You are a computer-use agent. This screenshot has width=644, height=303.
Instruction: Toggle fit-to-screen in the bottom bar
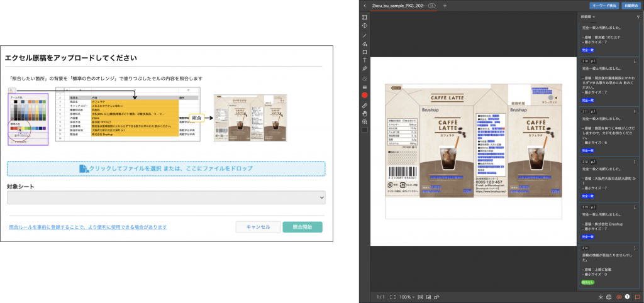[392, 297]
